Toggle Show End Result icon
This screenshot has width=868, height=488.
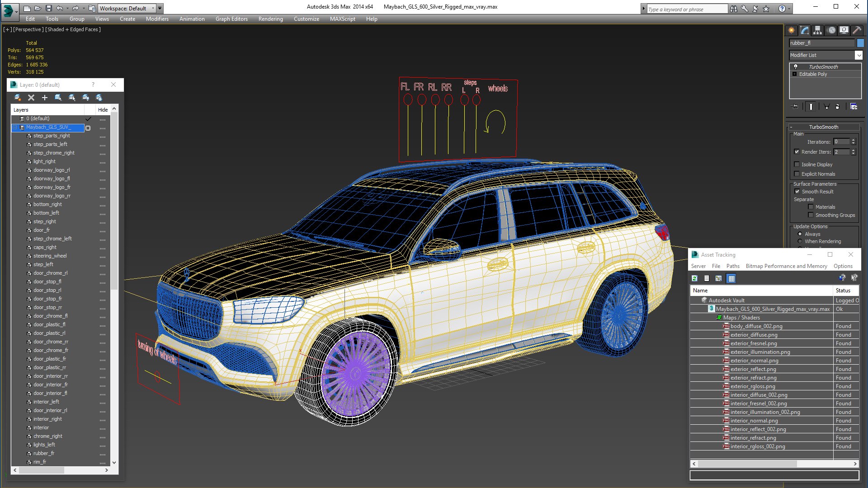tap(811, 107)
